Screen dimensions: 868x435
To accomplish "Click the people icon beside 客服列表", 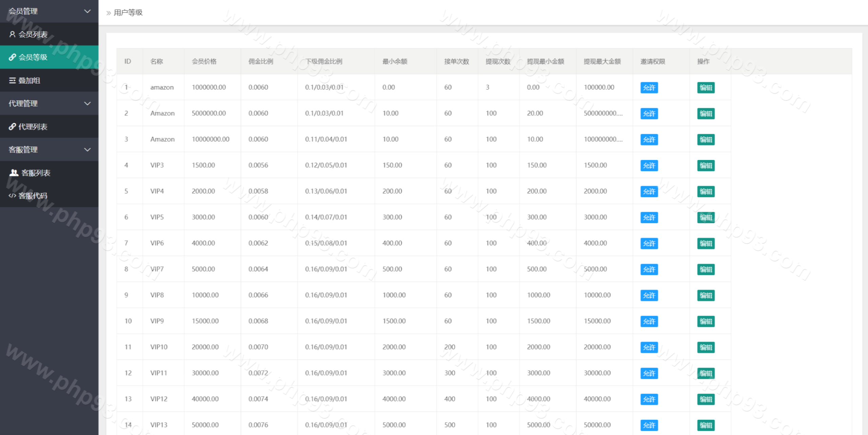I will pos(14,173).
